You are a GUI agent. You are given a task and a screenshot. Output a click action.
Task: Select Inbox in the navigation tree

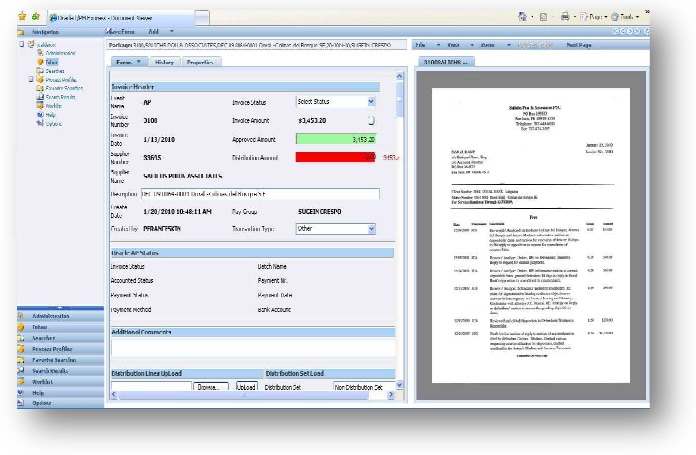click(52, 62)
